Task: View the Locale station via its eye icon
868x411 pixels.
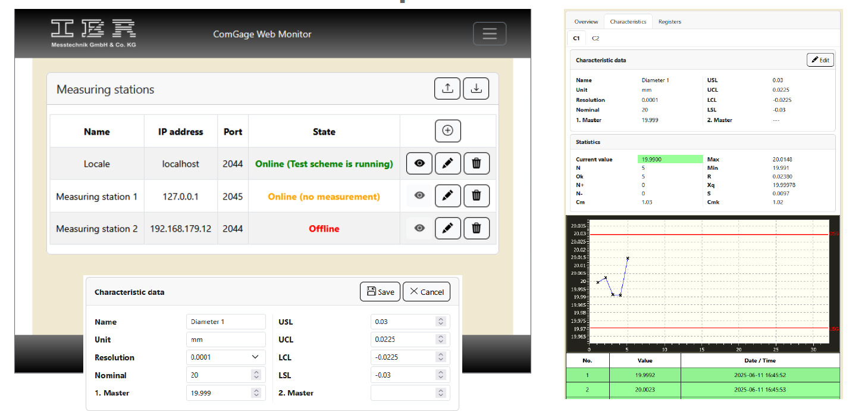Action: coord(419,163)
